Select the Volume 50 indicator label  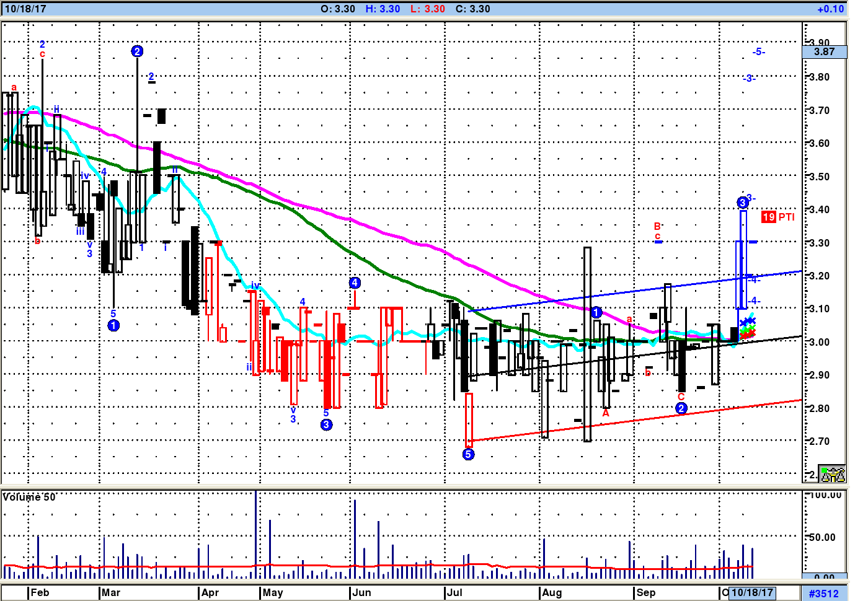pyautogui.click(x=29, y=497)
